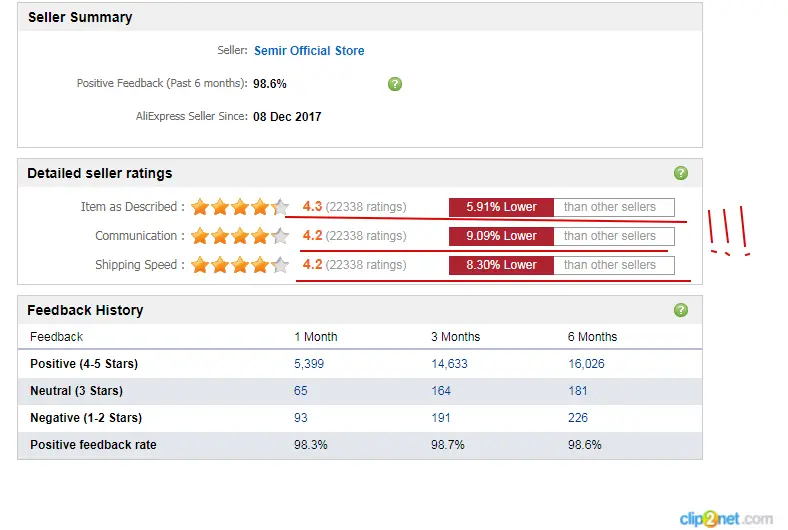This screenshot has width=788, height=530.
Task: Click the Negative (1-2 Stars) row label
Action: 86,418
